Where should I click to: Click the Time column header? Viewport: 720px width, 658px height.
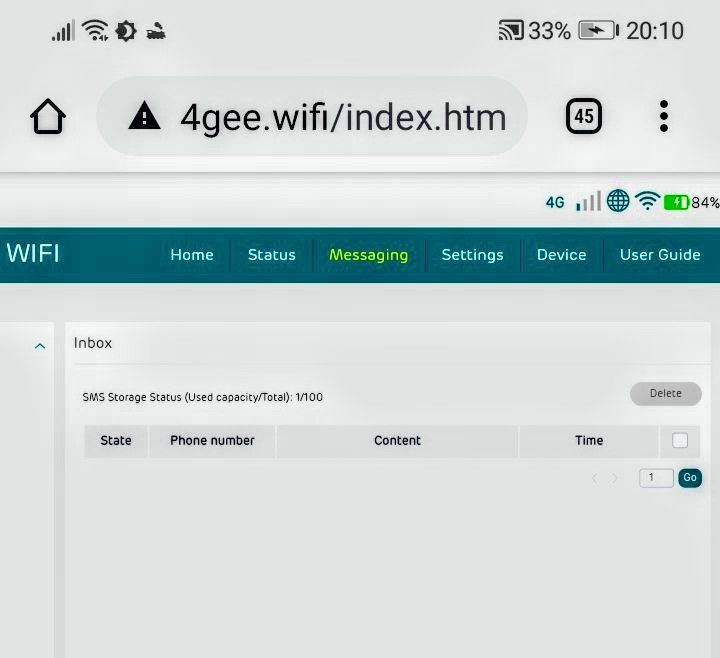589,441
